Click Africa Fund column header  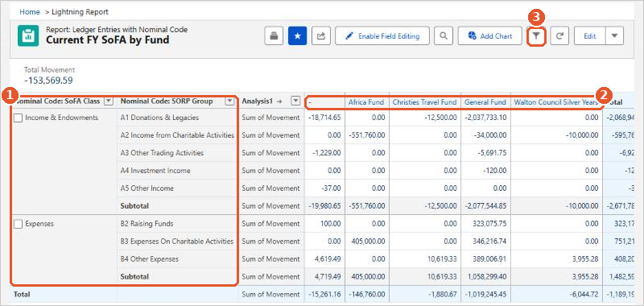366,102
